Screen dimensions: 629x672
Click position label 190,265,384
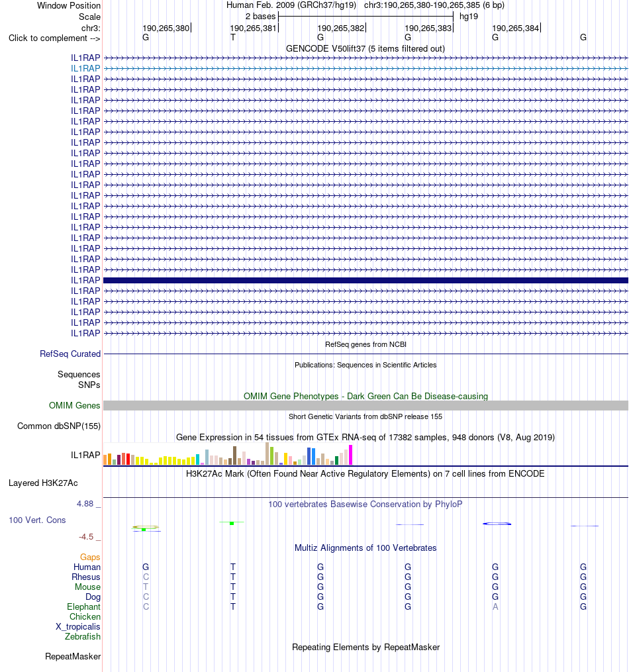pos(516,28)
